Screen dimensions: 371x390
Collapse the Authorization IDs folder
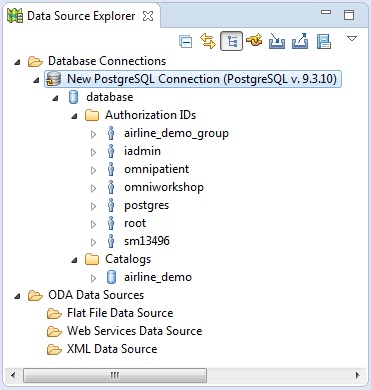point(74,116)
